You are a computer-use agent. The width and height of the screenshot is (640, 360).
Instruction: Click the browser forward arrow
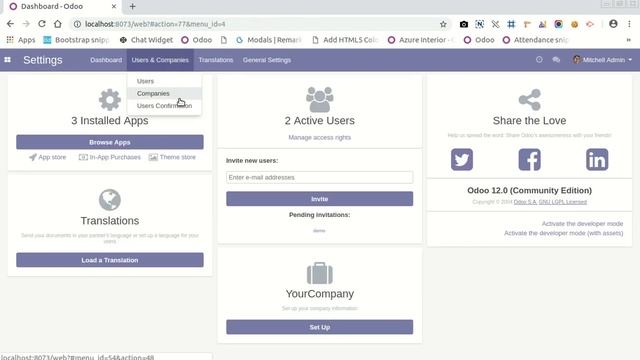26,24
